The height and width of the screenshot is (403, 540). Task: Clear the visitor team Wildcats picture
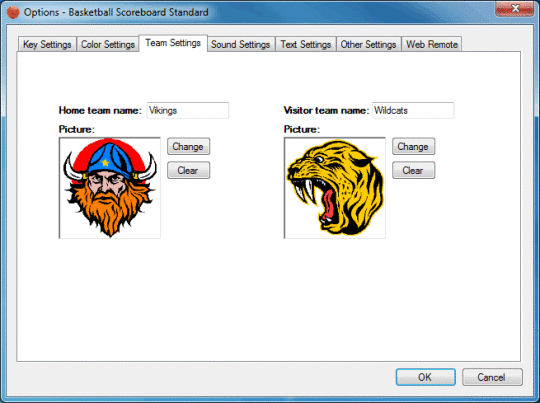click(x=413, y=170)
